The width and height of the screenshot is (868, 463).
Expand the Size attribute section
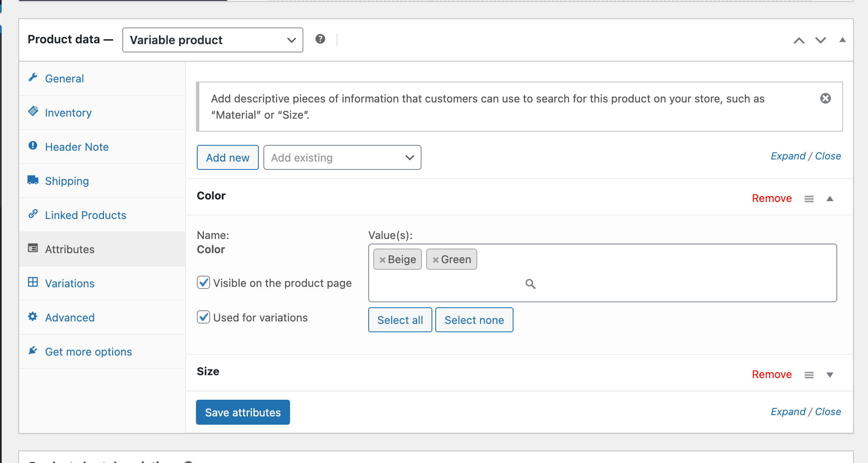[830, 375]
